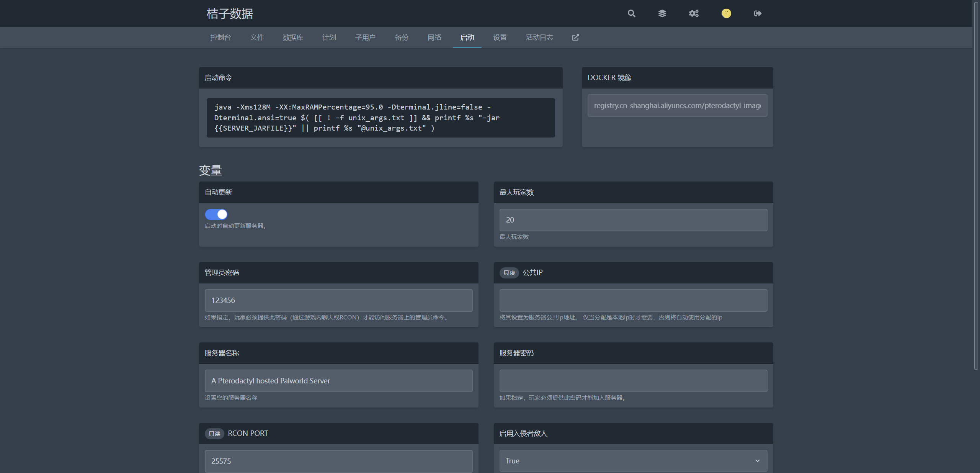
Task: Click the startup command java code block
Action: click(x=381, y=118)
